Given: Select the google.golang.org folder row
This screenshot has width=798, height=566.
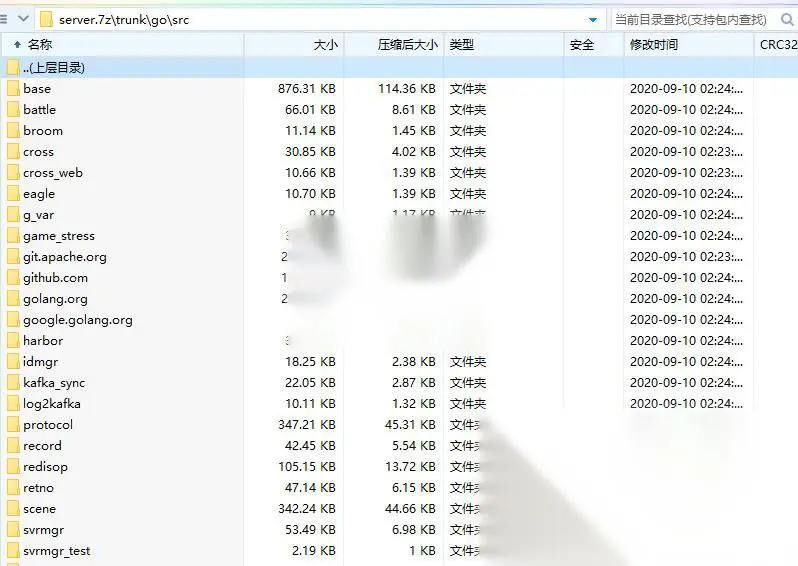Looking at the screenshot, I should pos(399,320).
